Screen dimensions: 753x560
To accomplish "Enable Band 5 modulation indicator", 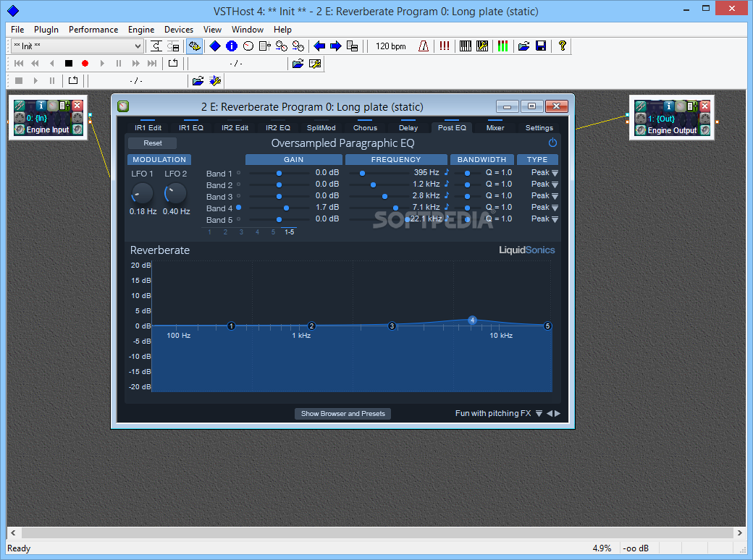I will [x=239, y=219].
